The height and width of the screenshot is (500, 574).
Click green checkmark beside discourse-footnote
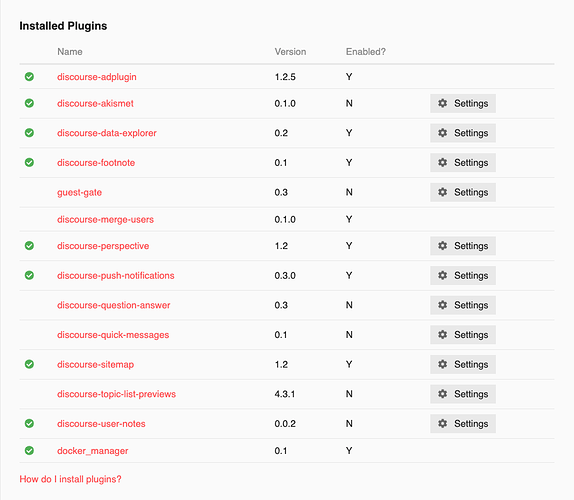[29, 163]
